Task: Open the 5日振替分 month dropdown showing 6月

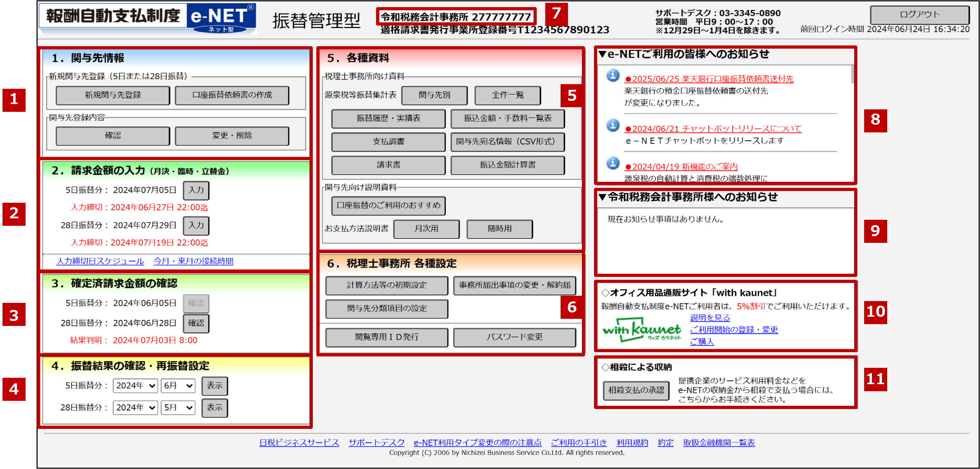Action: click(178, 386)
